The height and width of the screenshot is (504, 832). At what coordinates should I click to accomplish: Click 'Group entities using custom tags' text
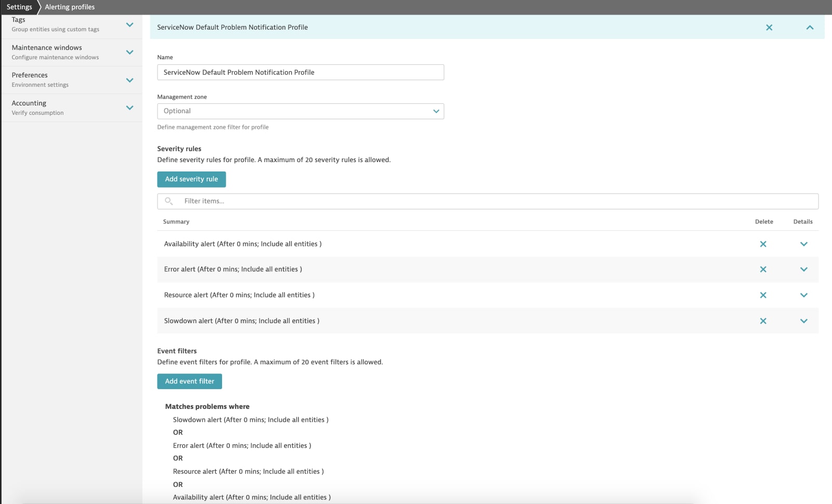[x=56, y=30]
